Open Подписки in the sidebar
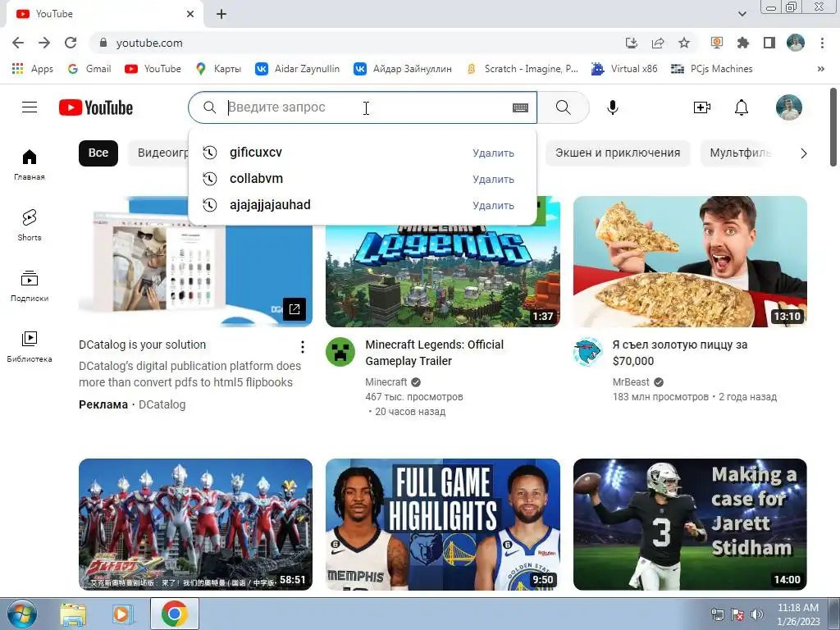The image size is (840, 630). 30,286
